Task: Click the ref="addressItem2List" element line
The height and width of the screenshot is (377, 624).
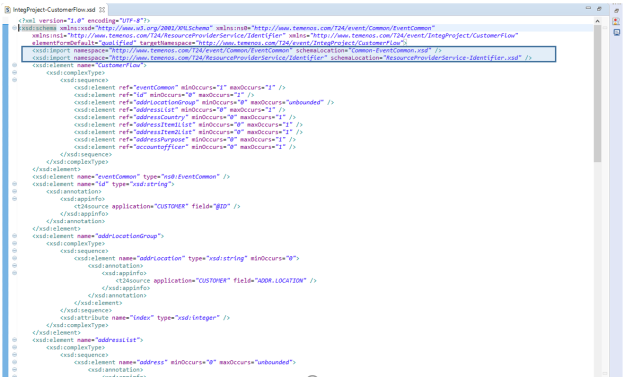Action: pyautogui.click(x=188, y=132)
